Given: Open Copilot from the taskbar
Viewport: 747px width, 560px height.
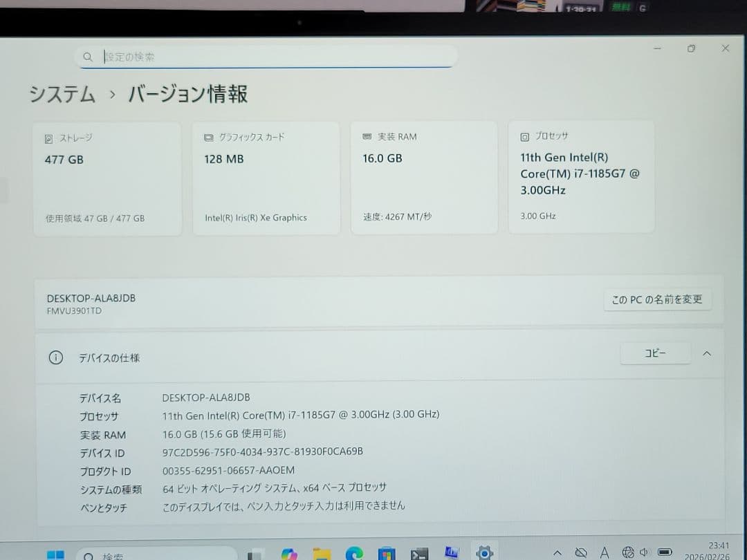Looking at the screenshot, I should (289, 554).
